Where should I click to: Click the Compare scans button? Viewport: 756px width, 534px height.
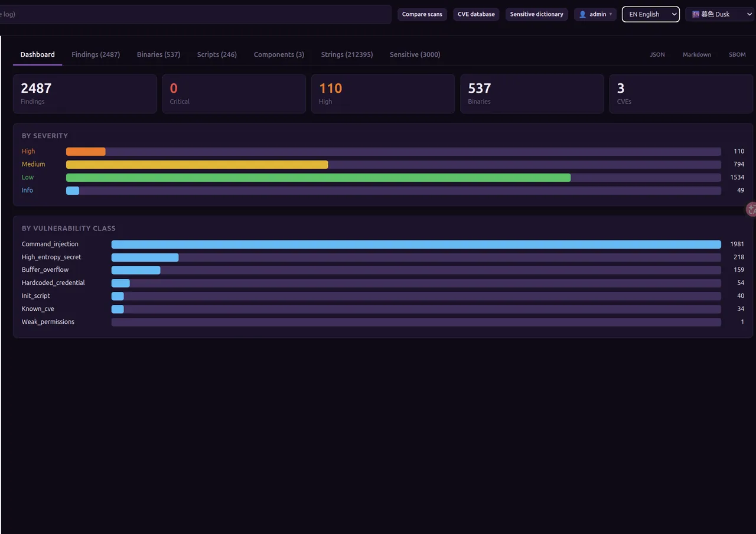[422, 14]
